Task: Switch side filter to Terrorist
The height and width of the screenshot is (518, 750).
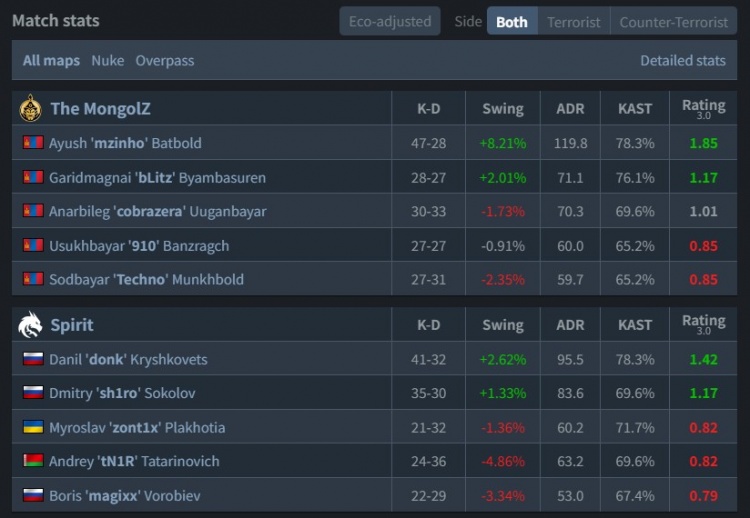Action: click(574, 21)
